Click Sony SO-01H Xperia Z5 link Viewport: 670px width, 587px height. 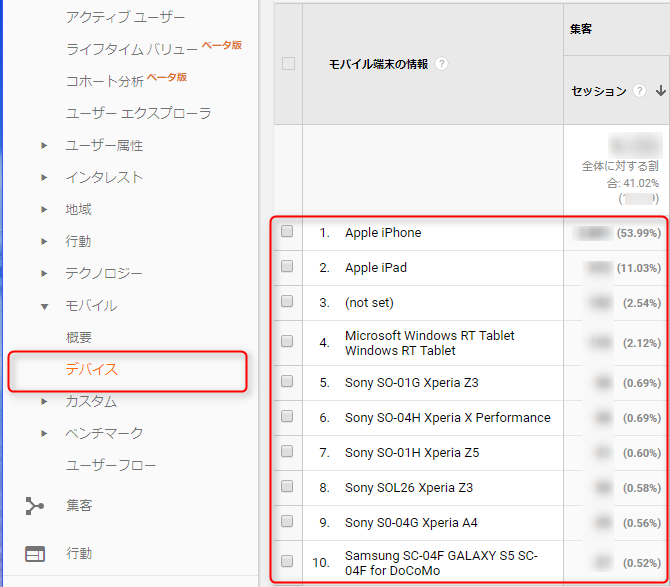[x=412, y=452]
